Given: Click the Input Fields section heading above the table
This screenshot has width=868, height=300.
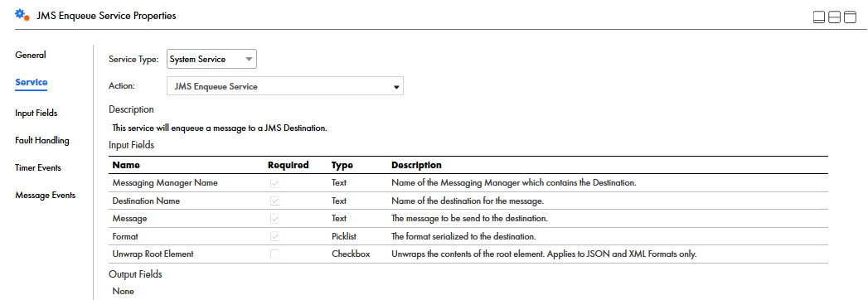Looking at the screenshot, I should click(131, 146).
